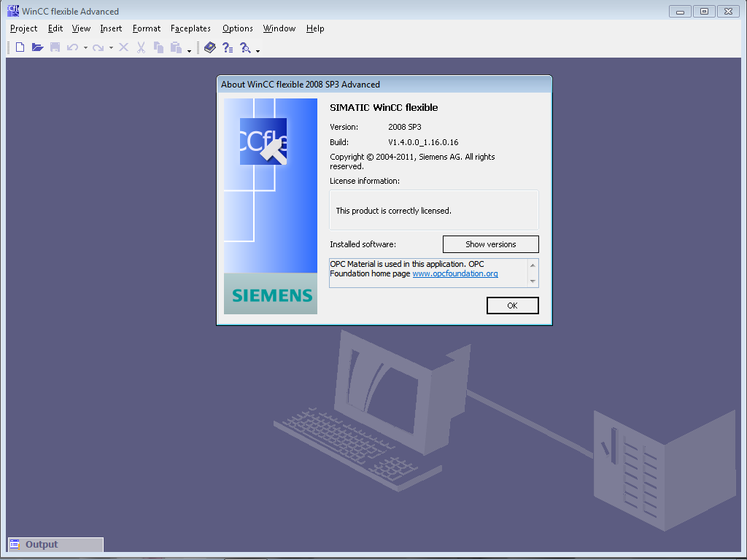This screenshot has width=747, height=560.
Task: Click the Undo icon in the toolbar
Action: click(74, 47)
